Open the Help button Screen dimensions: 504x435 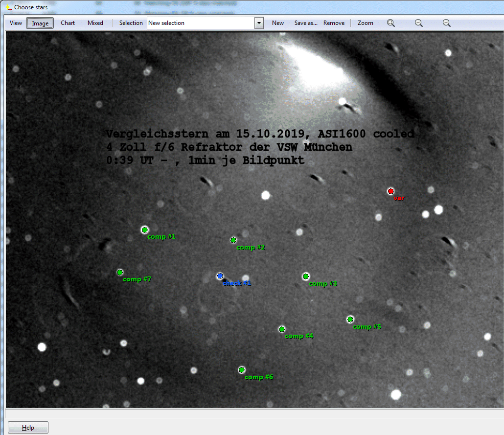pos(28,428)
